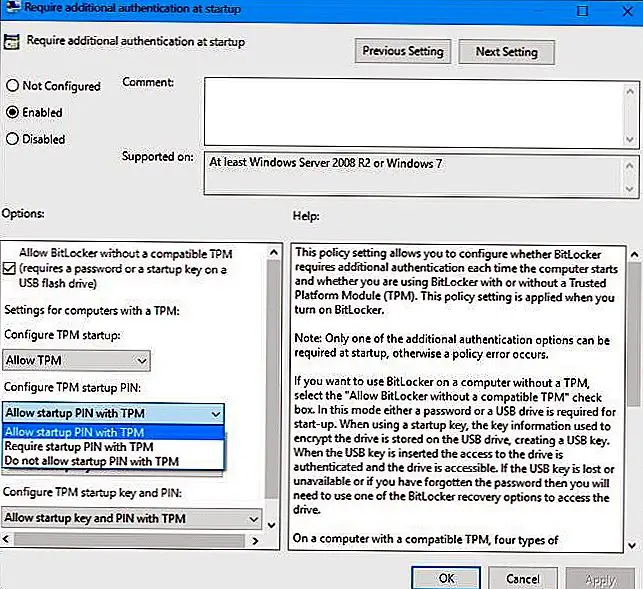Screen dimensions: 643x589
Task: Select the Enabled radio button
Action: (13, 113)
